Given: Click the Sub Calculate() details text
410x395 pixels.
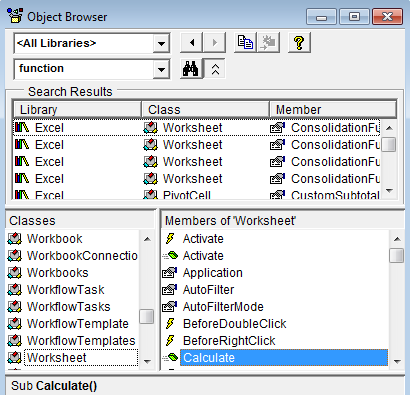Looking at the screenshot, I should click(x=54, y=386).
